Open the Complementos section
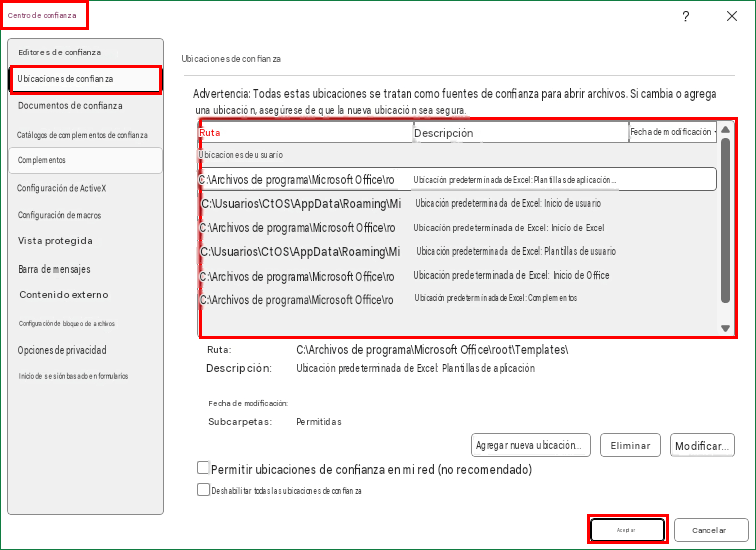 [x=85, y=160]
